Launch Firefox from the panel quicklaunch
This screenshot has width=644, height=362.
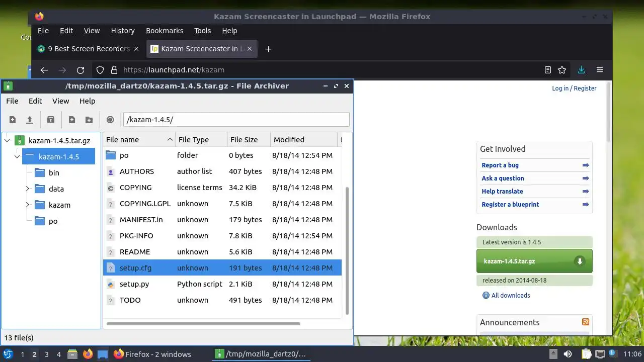tap(88, 354)
